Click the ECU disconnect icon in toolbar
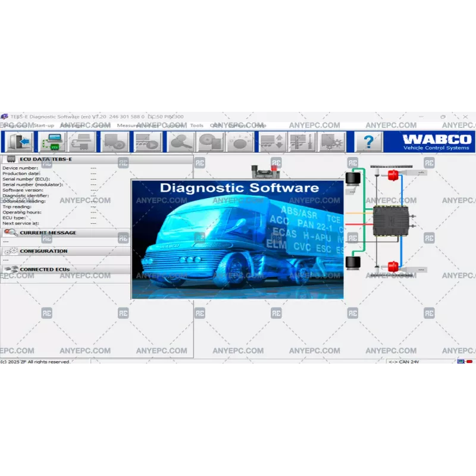This screenshot has width=476, height=476. pos(18,142)
